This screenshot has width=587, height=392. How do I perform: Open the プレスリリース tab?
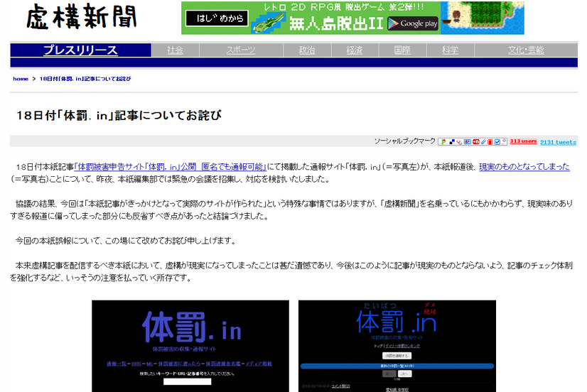[80, 50]
